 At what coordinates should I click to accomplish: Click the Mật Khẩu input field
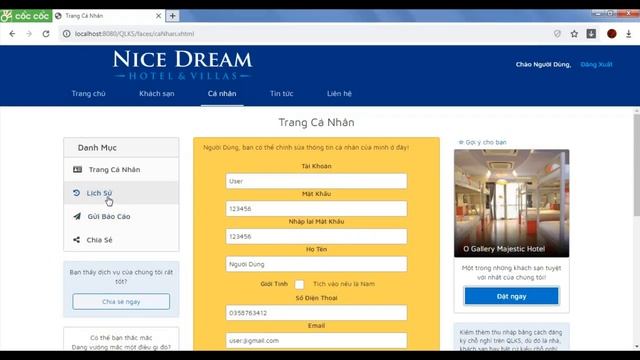[316, 209]
